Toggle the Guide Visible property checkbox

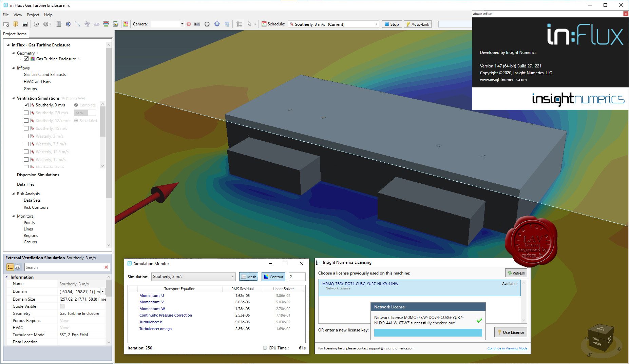point(62,306)
